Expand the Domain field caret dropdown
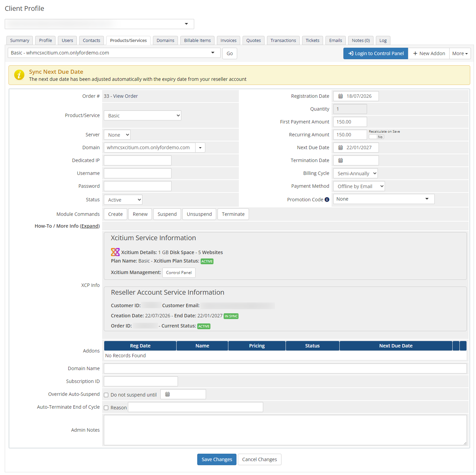476x475 pixels. click(x=200, y=148)
